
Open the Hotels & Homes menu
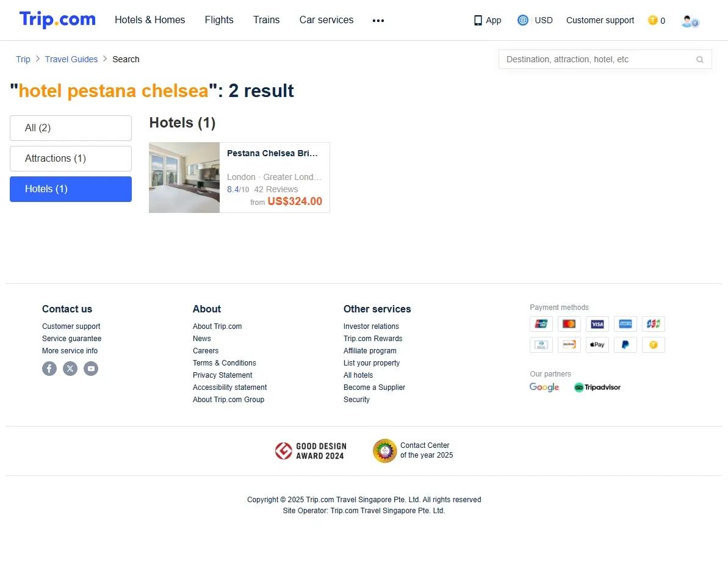pyautogui.click(x=150, y=20)
